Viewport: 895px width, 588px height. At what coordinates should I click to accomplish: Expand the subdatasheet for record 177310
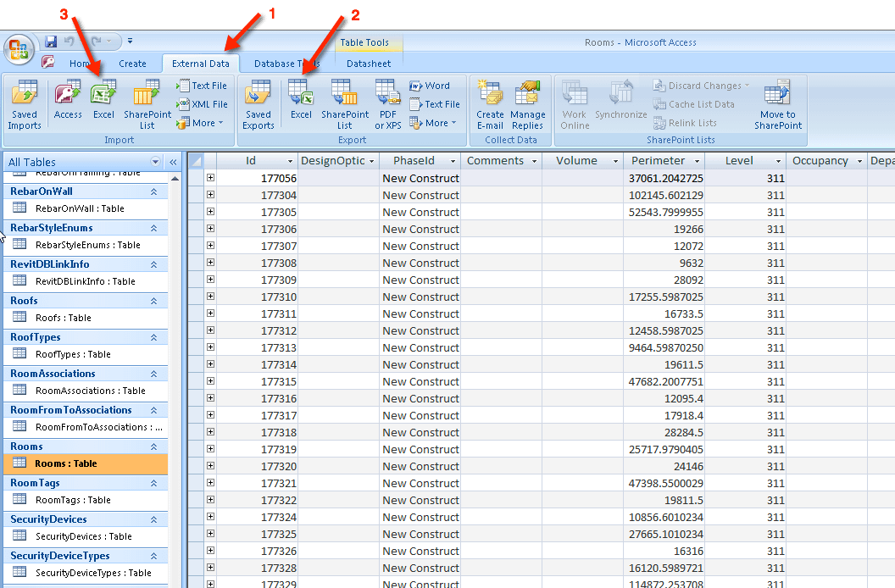pyautogui.click(x=210, y=297)
